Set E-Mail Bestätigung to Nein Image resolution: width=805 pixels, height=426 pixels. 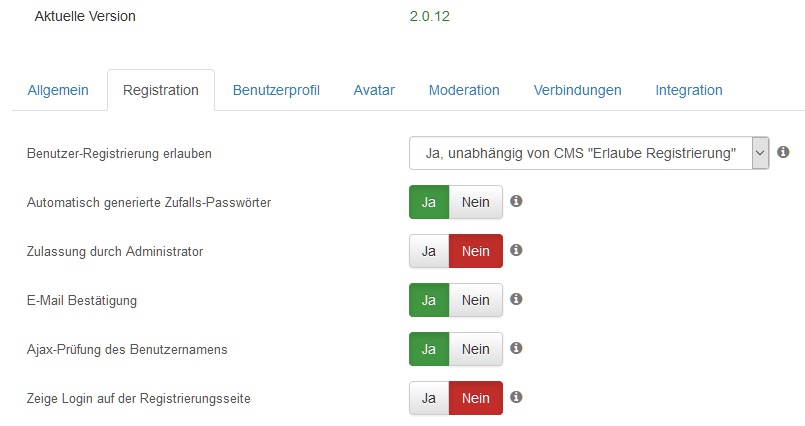pos(475,300)
